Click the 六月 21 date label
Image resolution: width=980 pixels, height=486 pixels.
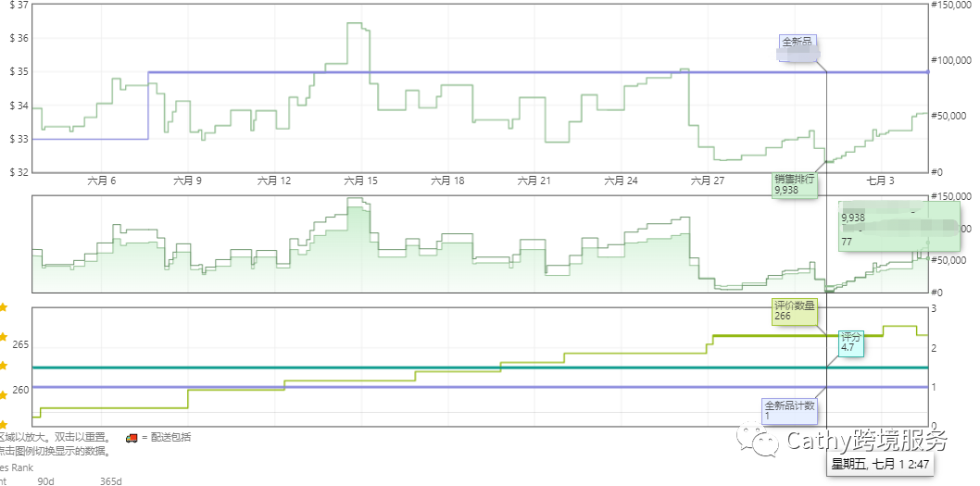pyautogui.click(x=535, y=181)
